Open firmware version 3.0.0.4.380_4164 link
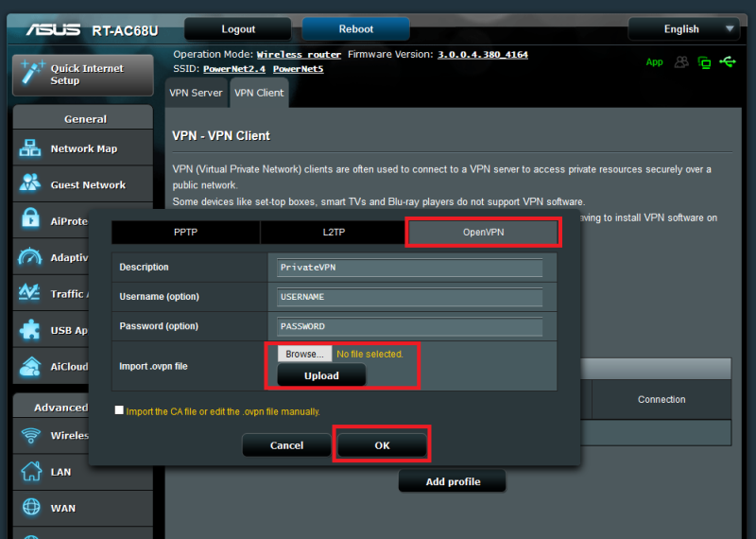The image size is (756, 539). pyautogui.click(x=483, y=55)
